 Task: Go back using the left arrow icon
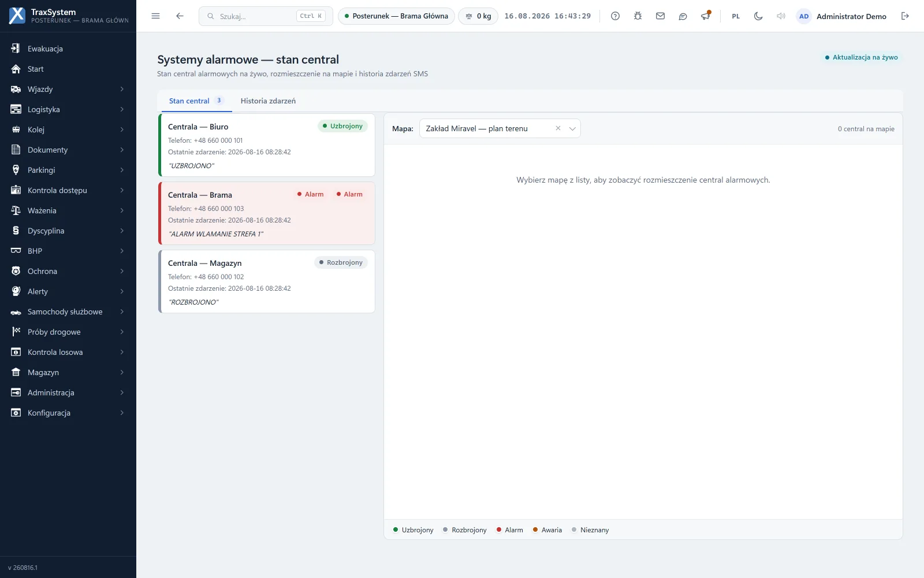[180, 16]
